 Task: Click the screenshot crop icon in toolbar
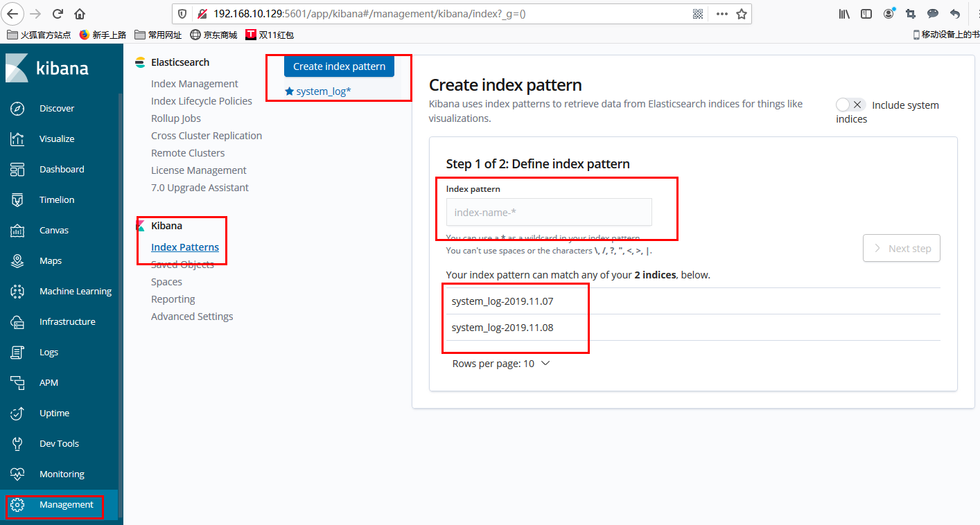pyautogui.click(x=911, y=14)
